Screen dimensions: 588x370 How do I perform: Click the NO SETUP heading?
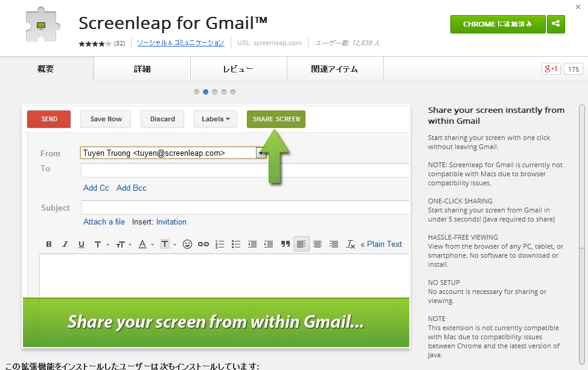[x=444, y=282]
